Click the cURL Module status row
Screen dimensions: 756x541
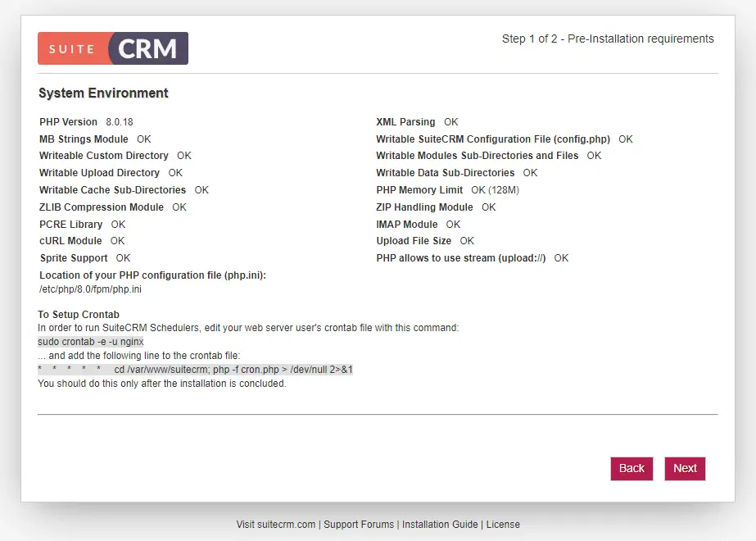(82, 241)
